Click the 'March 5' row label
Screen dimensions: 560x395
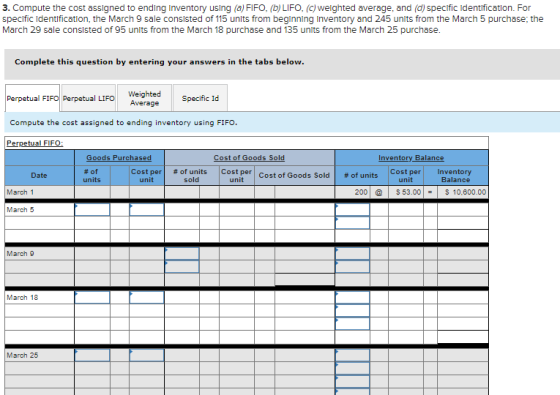tap(20, 210)
